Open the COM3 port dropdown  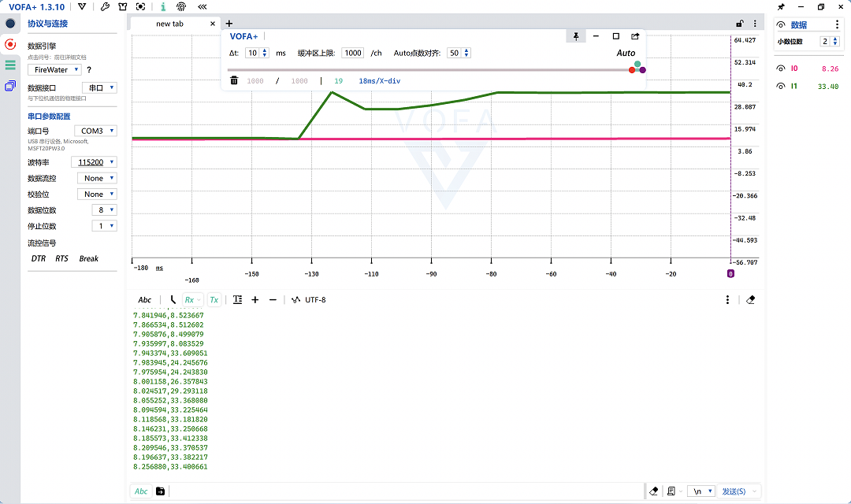pos(95,131)
